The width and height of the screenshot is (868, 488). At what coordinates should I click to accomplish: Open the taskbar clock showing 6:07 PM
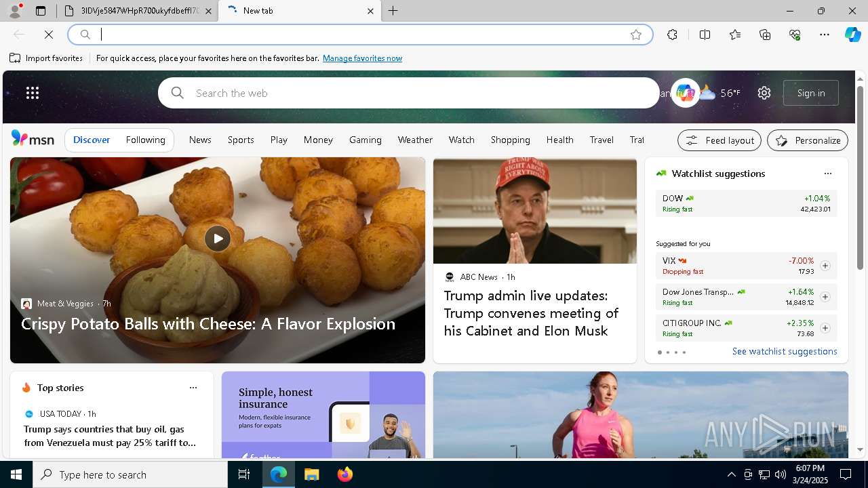(x=810, y=474)
